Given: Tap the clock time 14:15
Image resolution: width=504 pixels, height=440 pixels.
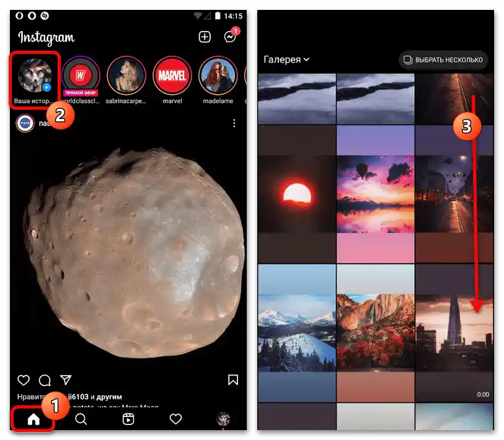Looking at the screenshot, I should coord(233,16).
